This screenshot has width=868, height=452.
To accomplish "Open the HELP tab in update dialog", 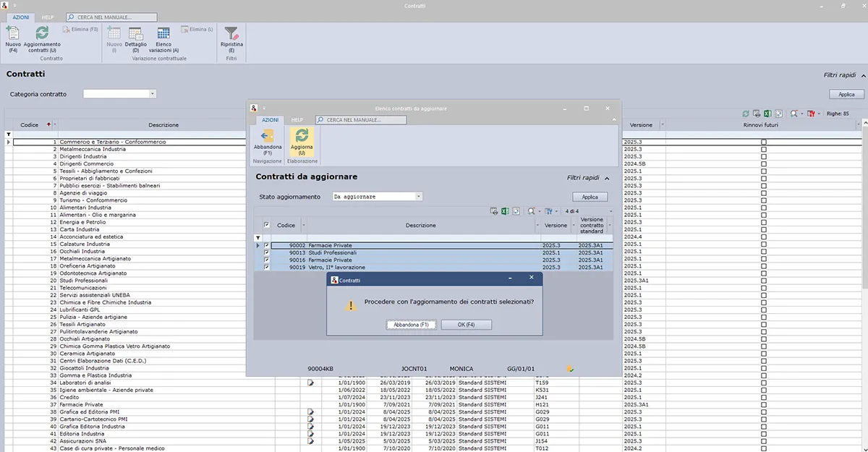I will 297,120.
